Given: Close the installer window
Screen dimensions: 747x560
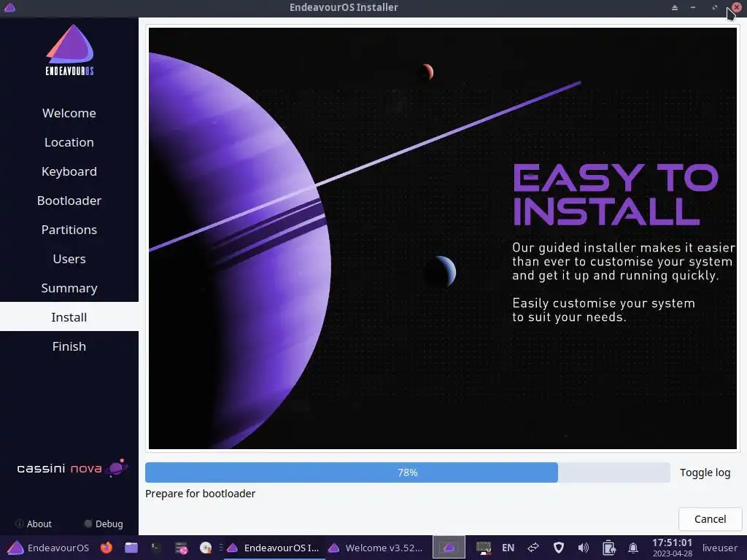Looking at the screenshot, I should [x=736, y=7].
